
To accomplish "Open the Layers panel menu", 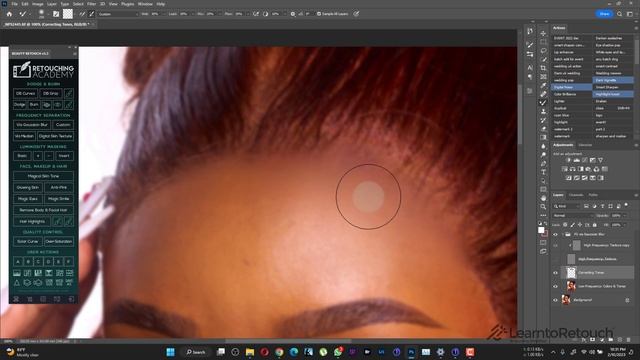I will pyautogui.click(x=636, y=195).
